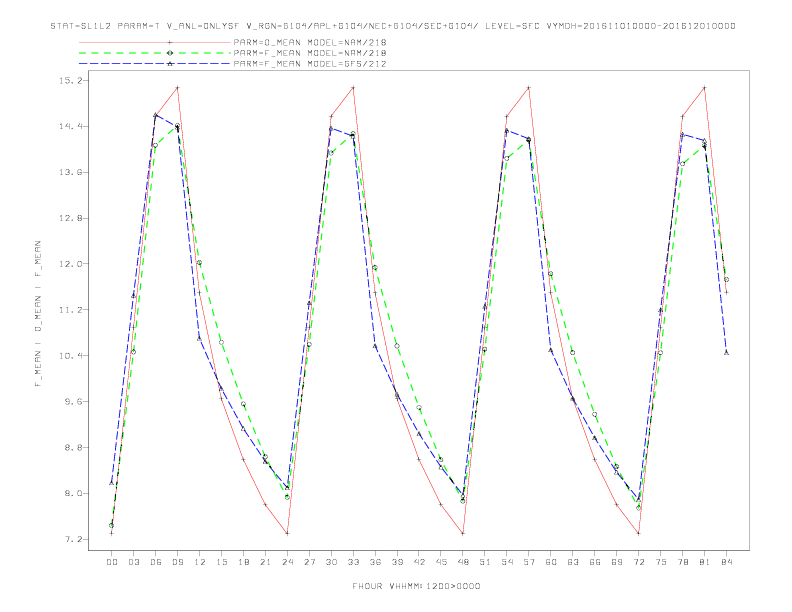Click red O_MEAN minimum marker at hour 24
792x612 pixels.
click(287, 533)
